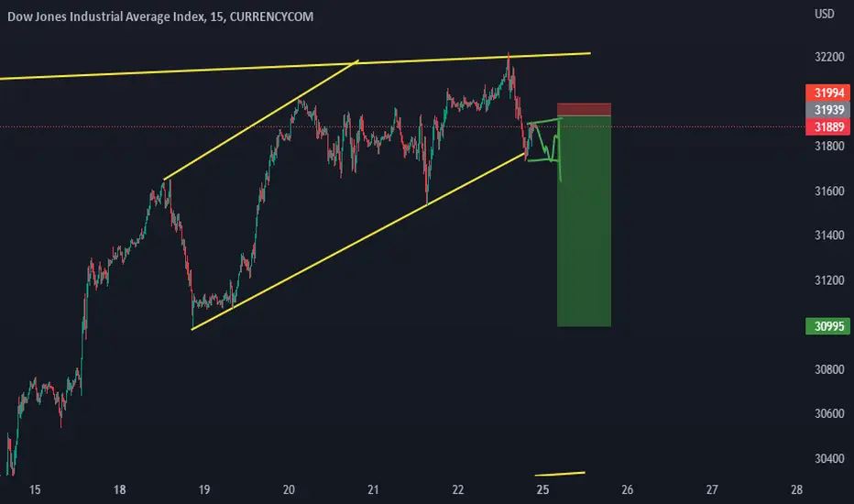Select the gray 31939 entry price label
The height and width of the screenshot is (504, 854).
[x=827, y=110]
